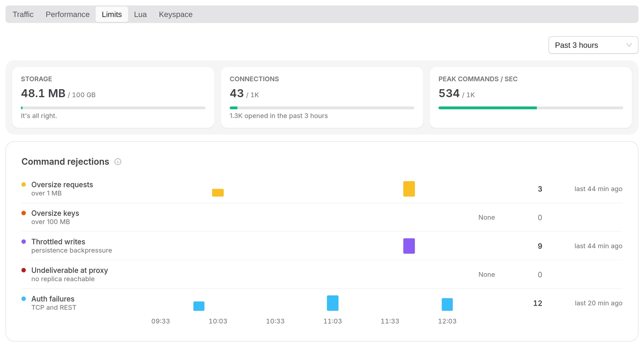
Task: Select the purple Throttled writes bar
Action: (409, 246)
